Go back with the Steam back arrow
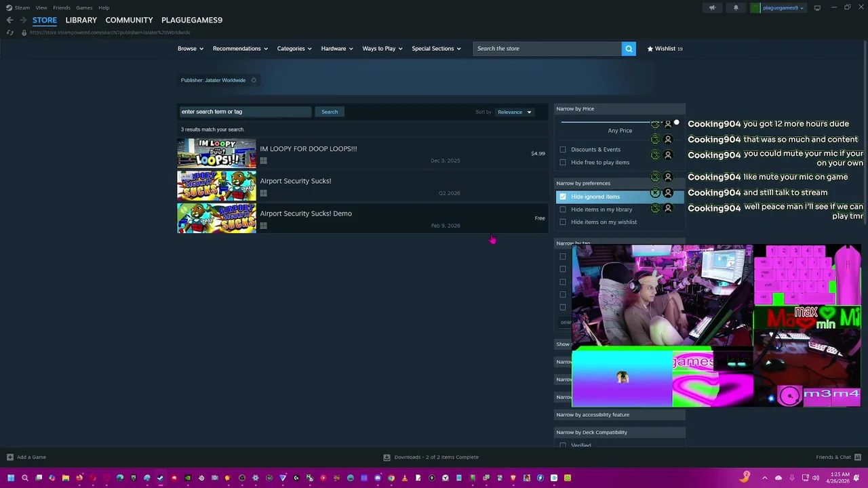 pos(9,20)
